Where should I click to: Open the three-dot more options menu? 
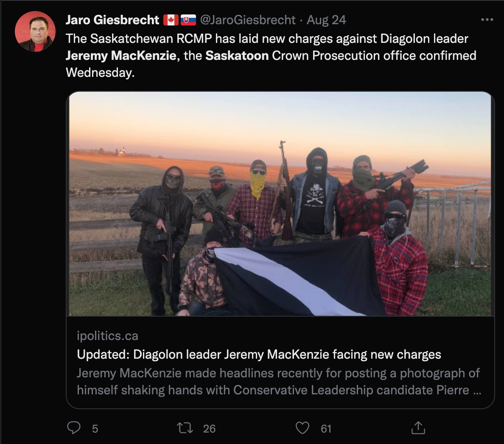click(x=487, y=20)
